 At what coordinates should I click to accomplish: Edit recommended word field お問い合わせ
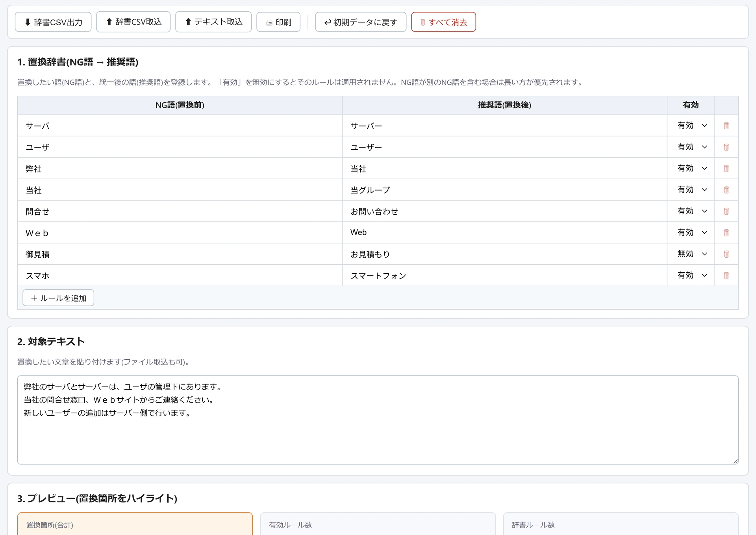click(504, 211)
